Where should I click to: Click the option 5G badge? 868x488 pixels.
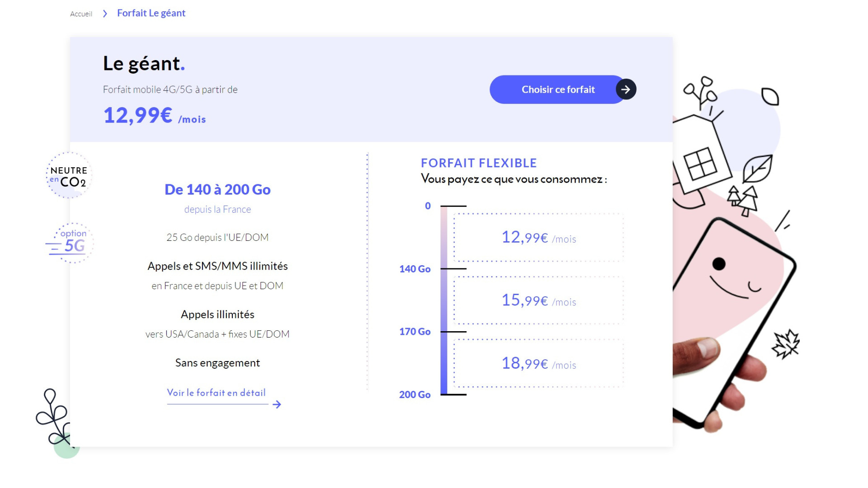click(71, 243)
